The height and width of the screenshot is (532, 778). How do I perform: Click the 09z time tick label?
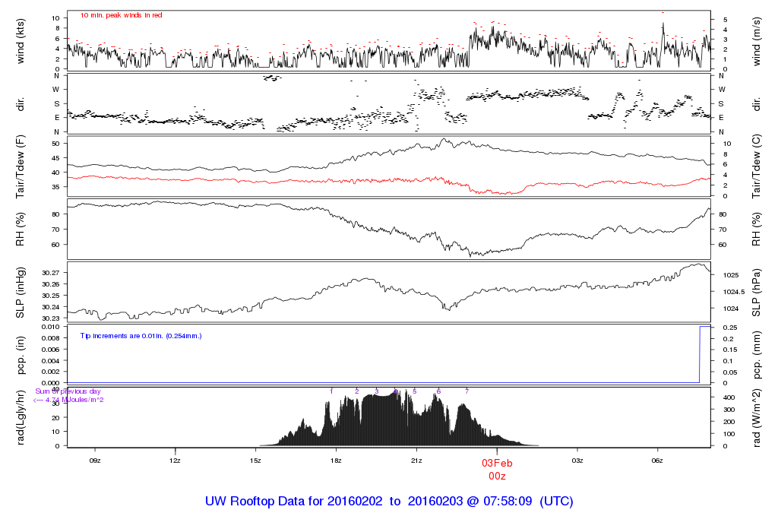[95, 461]
